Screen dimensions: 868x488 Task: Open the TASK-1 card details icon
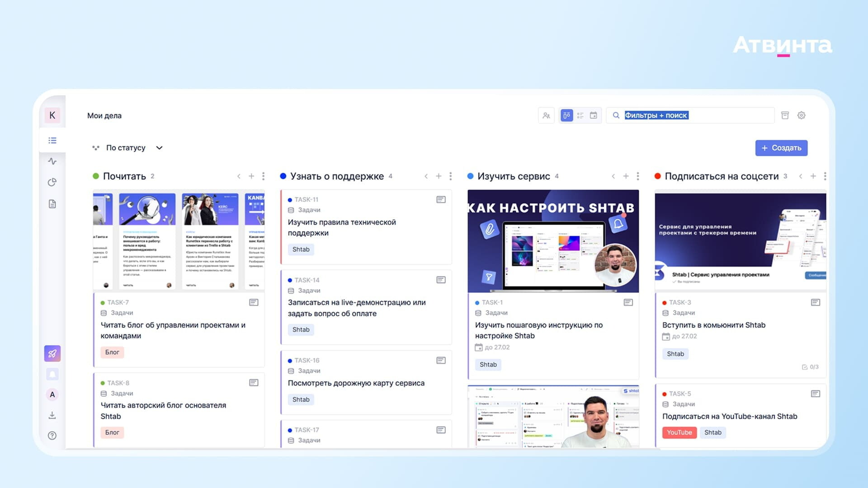point(628,302)
